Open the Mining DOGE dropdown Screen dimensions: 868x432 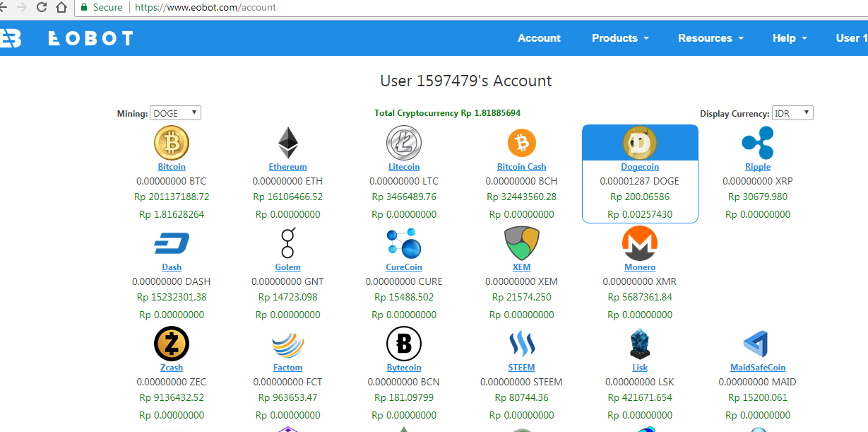tap(175, 113)
